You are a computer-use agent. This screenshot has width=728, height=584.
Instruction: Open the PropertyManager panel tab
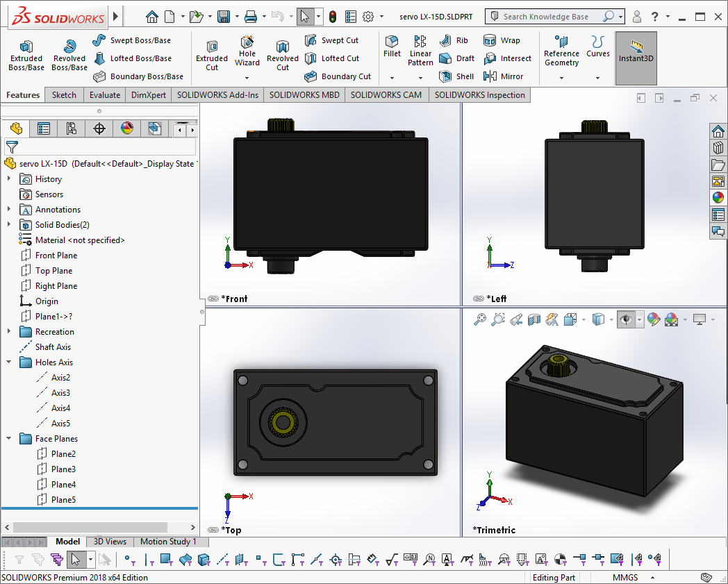44,128
